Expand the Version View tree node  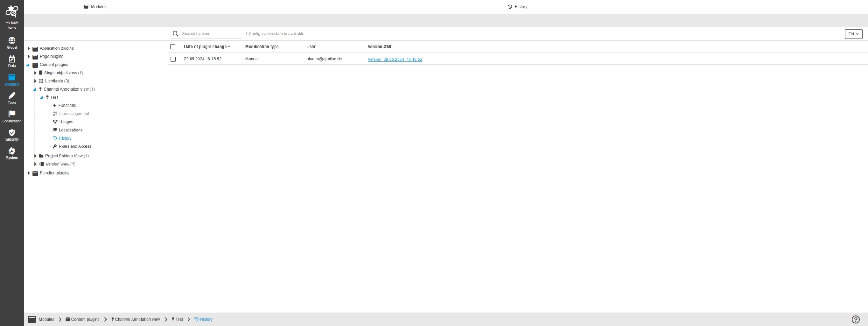tap(35, 164)
